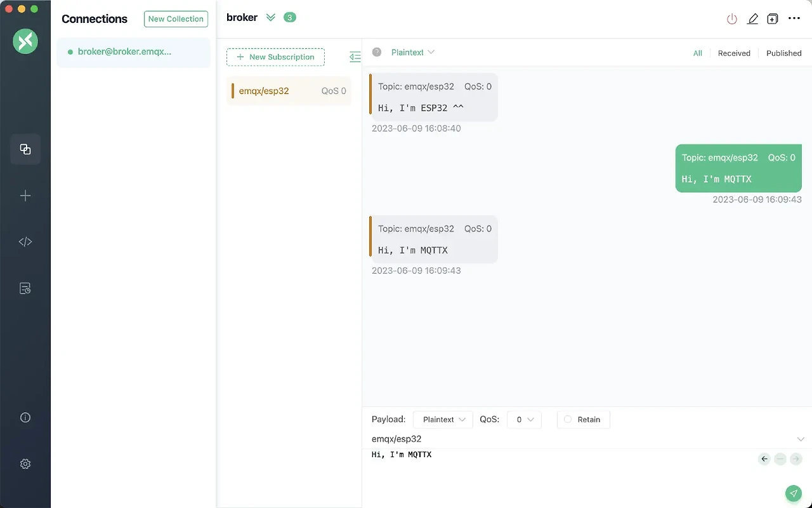This screenshot has height=508, width=812.
Task: Open the Connections page icon in sidebar
Action: pos(25,149)
